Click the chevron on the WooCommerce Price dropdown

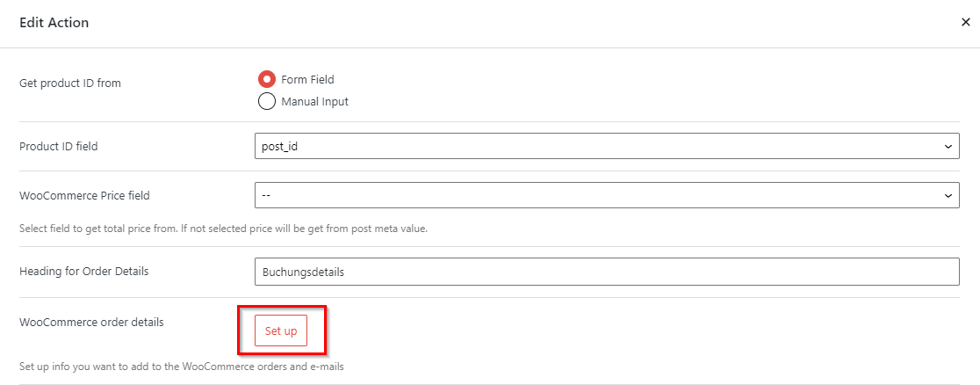[948, 195]
